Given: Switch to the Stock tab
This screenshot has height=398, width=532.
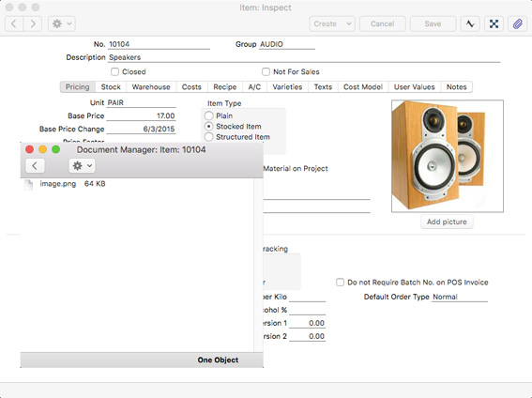Looking at the screenshot, I should pos(111,87).
